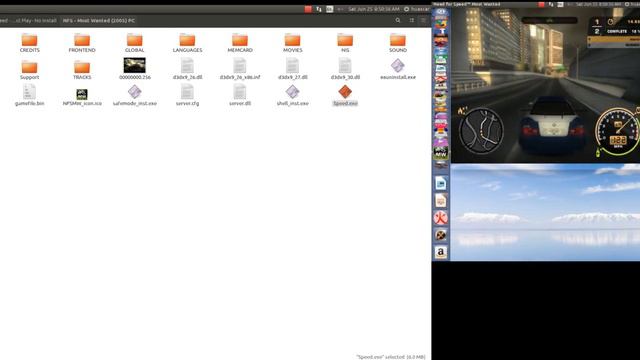This screenshot has width=640, height=360.
Task: Open the LANGUAGES folder
Action: (187, 43)
